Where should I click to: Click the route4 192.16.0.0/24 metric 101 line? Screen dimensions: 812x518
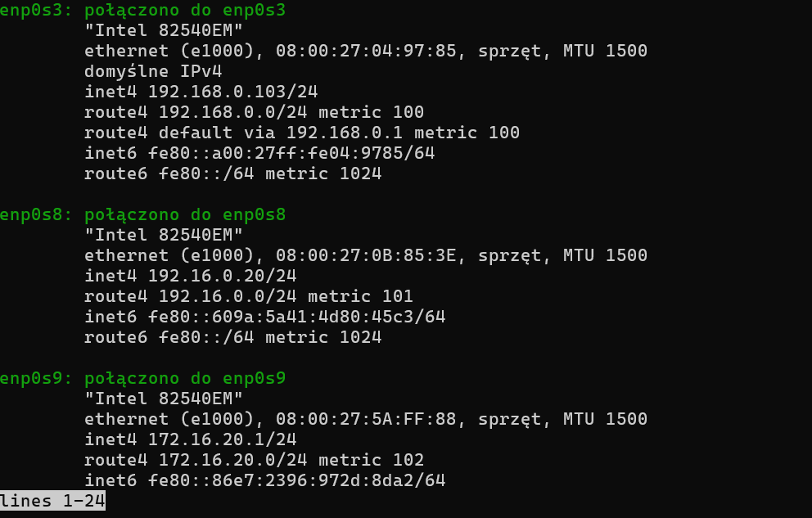(x=248, y=297)
